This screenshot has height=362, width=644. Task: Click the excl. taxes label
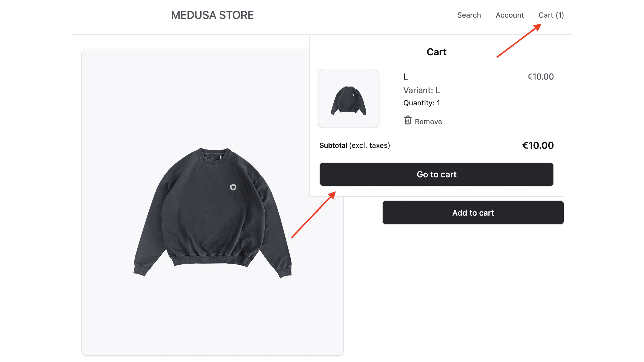pyautogui.click(x=370, y=145)
